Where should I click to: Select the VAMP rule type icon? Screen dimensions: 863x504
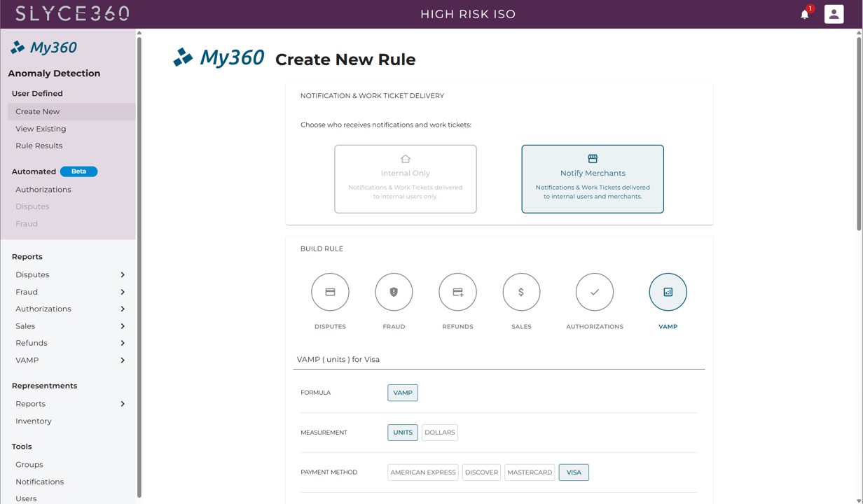pos(668,292)
